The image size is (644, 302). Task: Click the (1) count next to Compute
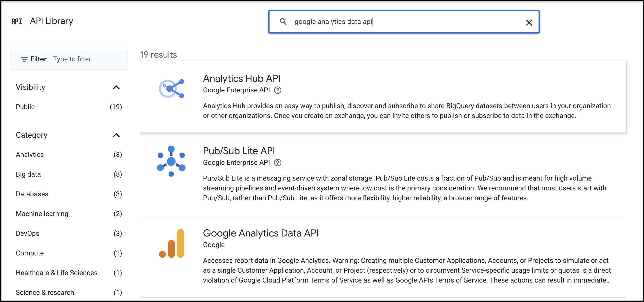[118, 253]
